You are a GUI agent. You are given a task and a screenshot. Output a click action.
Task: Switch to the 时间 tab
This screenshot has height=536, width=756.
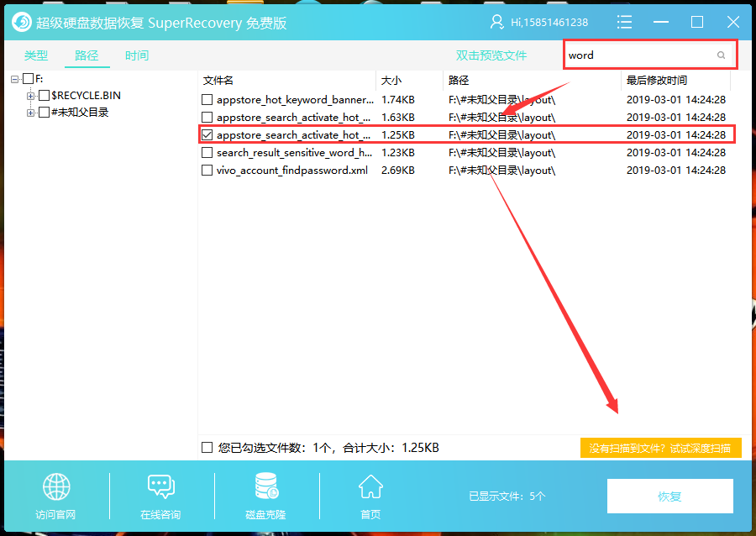pyautogui.click(x=137, y=55)
